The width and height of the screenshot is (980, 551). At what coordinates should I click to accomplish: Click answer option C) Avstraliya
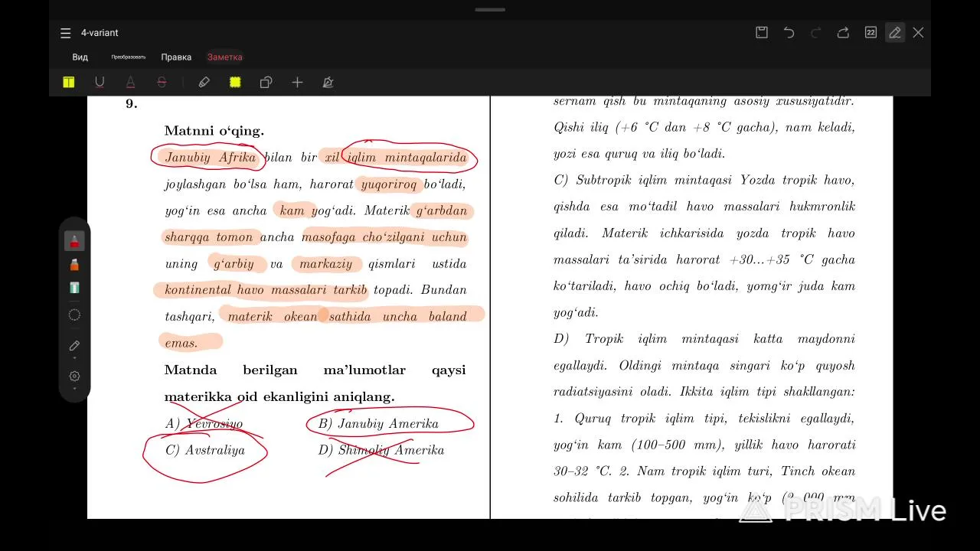[x=204, y=450]
